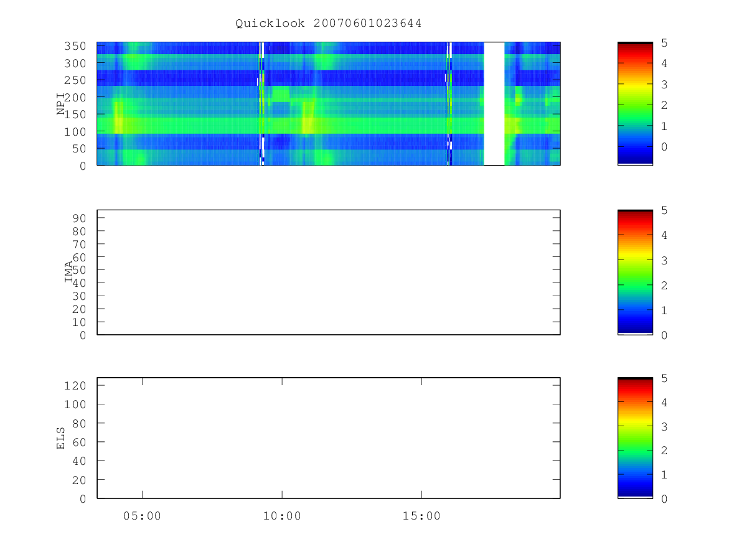Screen dimensions: 747x560
Task: Click the 20 tick on ELS axis
Action: coord(80,480)
